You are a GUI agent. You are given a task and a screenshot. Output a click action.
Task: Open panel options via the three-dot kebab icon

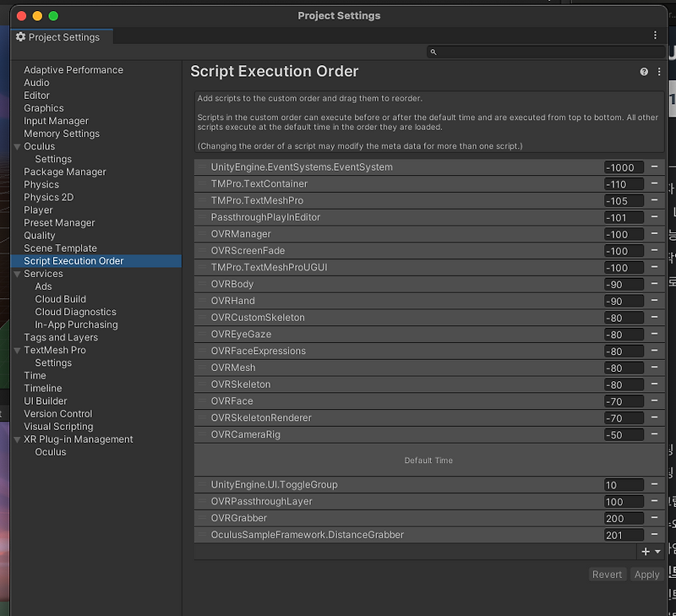point(659,72)
